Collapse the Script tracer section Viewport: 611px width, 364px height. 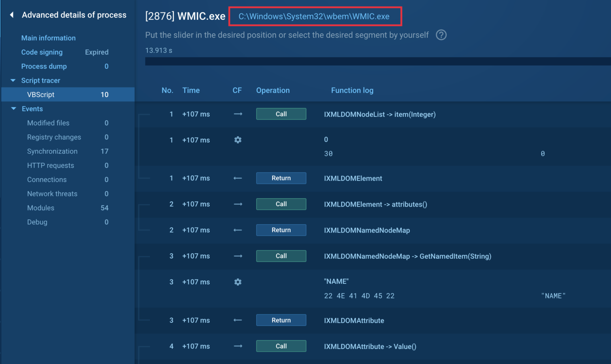[x=13, y=80]
